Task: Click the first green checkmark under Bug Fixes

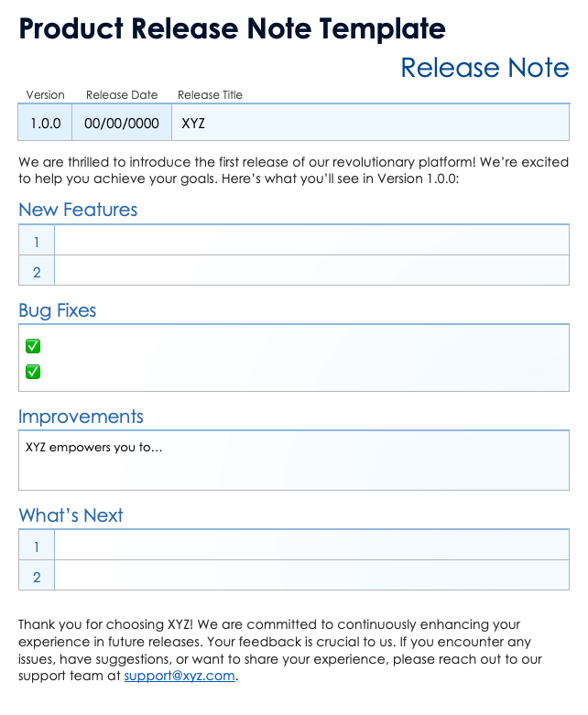Action: coord(33,346)
